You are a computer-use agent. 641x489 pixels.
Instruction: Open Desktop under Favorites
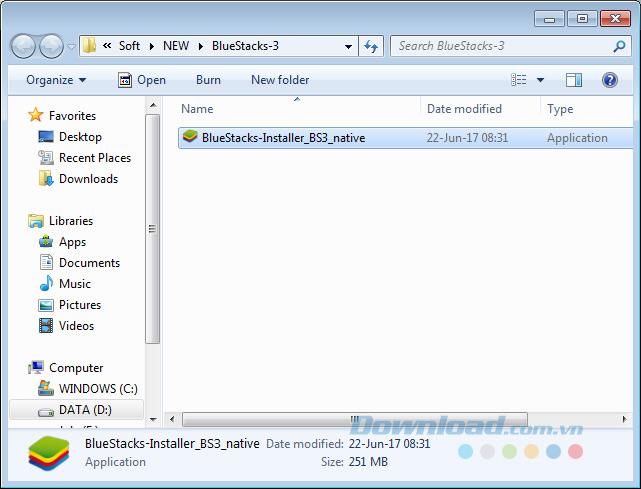[80, 137]
